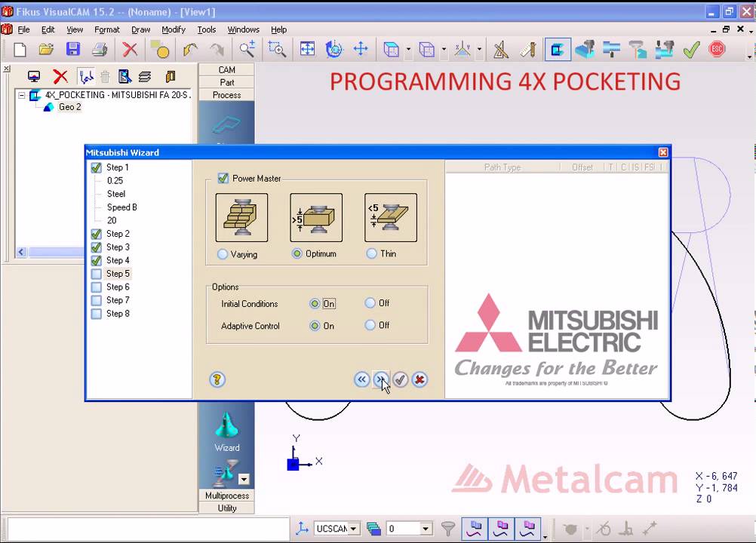756x543 pixels.
Task: Select Geo 2 in the process tree
Action: pos(69,107)
